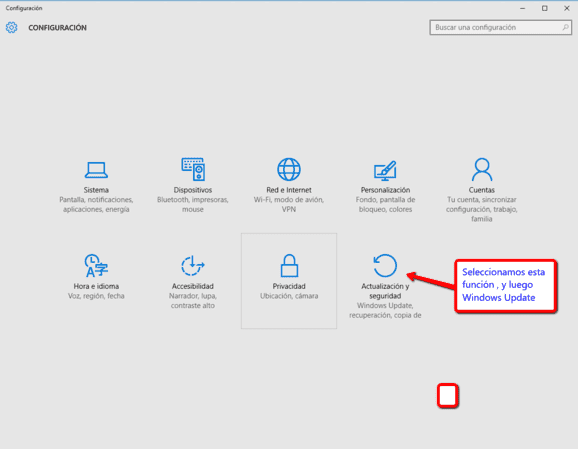Click the Configuración window title text
578x449 pixels.
pos(24,8)
